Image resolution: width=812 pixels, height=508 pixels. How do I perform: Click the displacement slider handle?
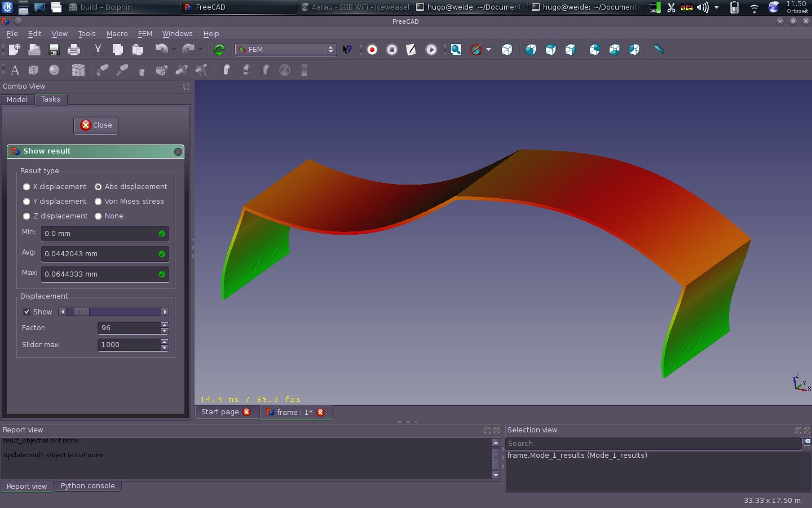coord(81,312)
